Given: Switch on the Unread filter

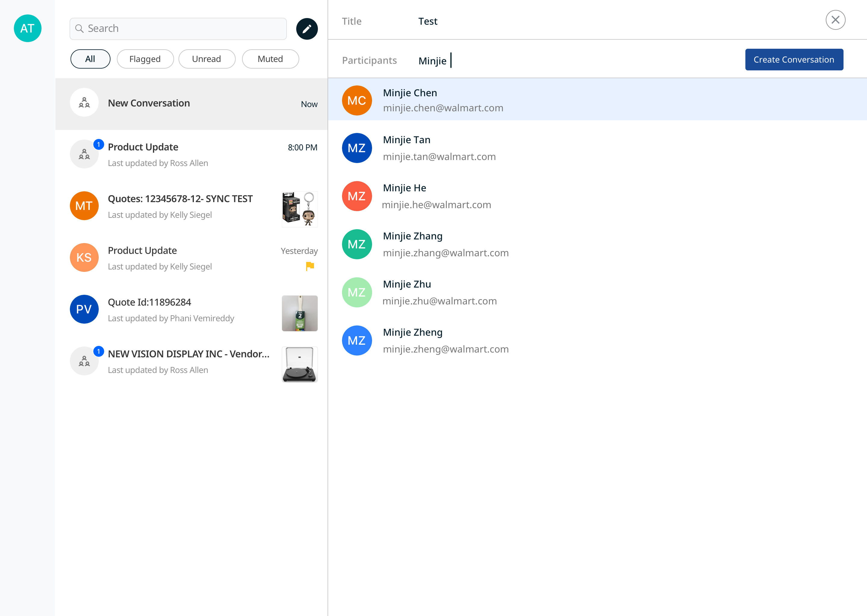Looking at the screenshot, I should (x=207, y=59).
